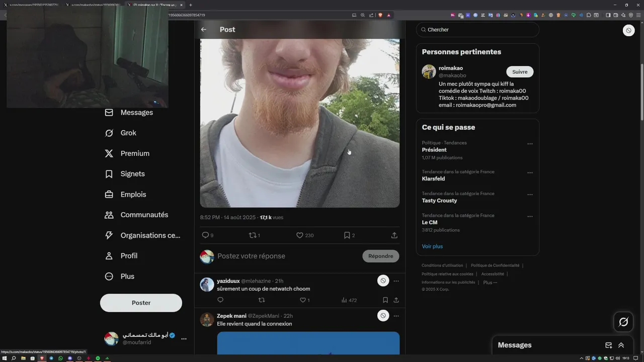The image size is (644, 362).
Task: Click the Chercher search field
Action: coord(477,30)
